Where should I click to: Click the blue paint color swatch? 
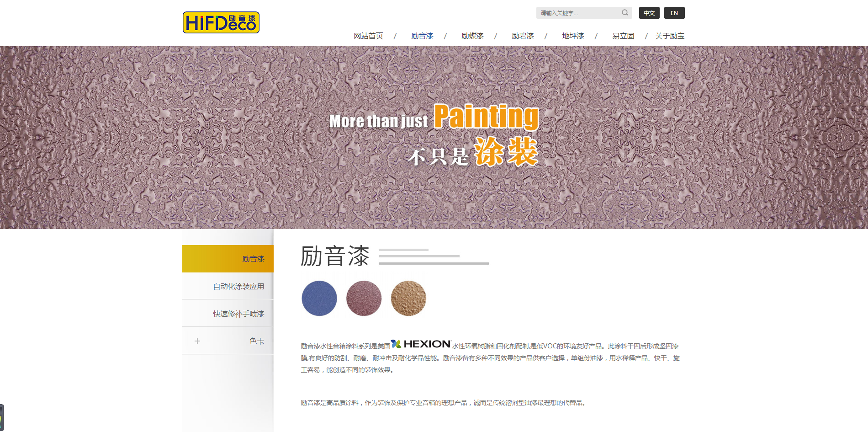[x=319, y=298]
